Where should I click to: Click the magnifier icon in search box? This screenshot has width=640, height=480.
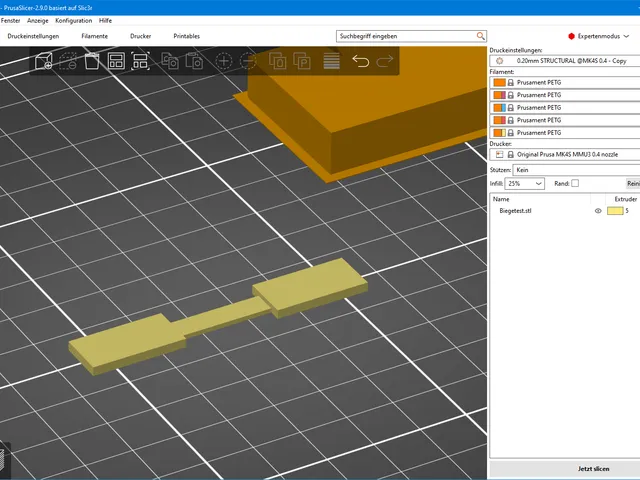pyautogui.click(x=480, y=36)
